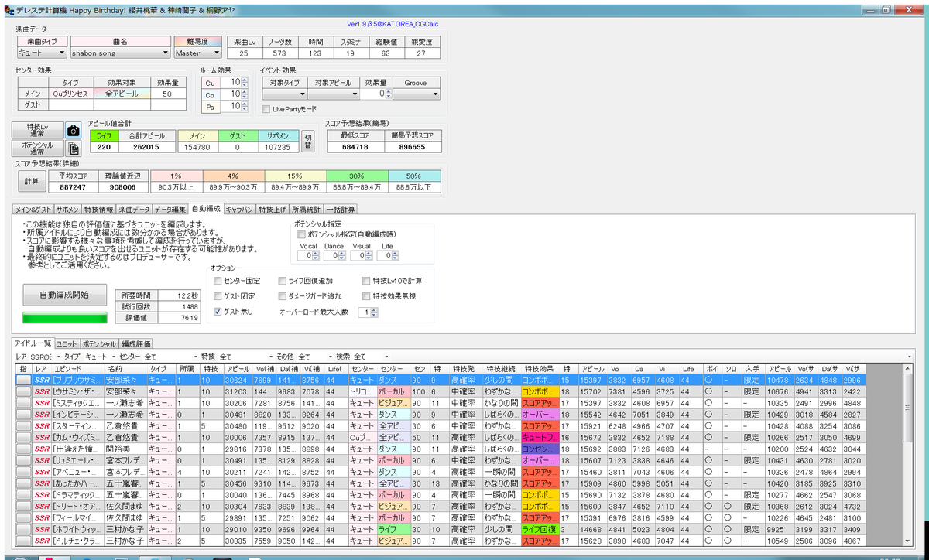Adjust the Life potential stepper
The image size is (929, 560).
[x=394, y=255]
